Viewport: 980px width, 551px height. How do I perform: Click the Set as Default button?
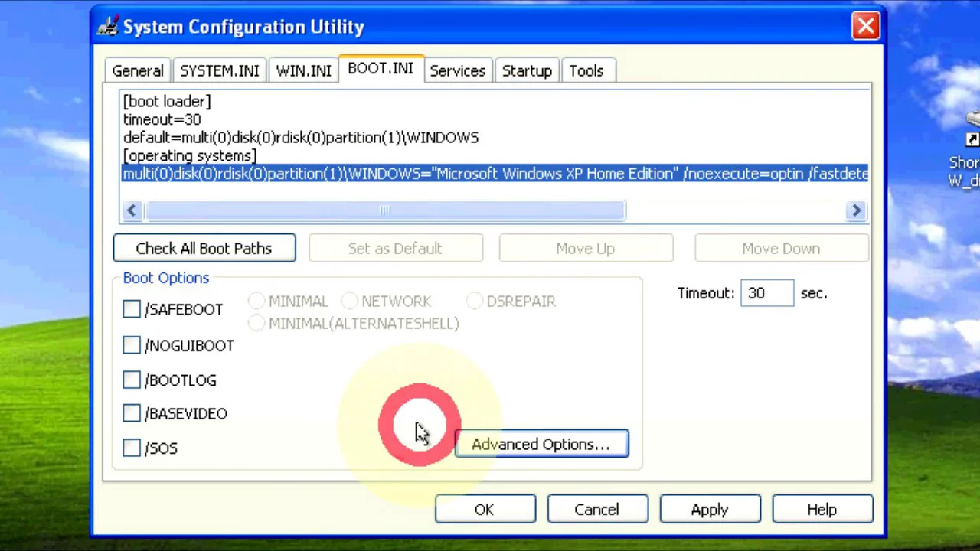[395, 248]
